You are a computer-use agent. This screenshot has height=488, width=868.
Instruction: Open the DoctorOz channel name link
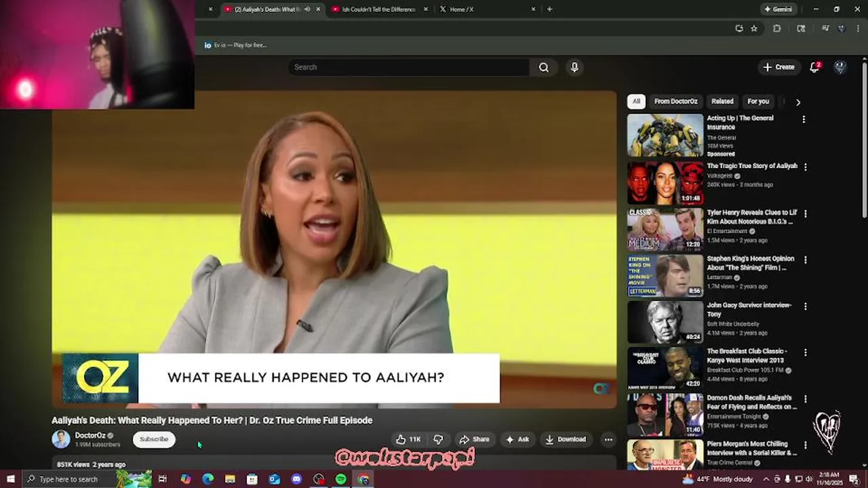point(90,435)
